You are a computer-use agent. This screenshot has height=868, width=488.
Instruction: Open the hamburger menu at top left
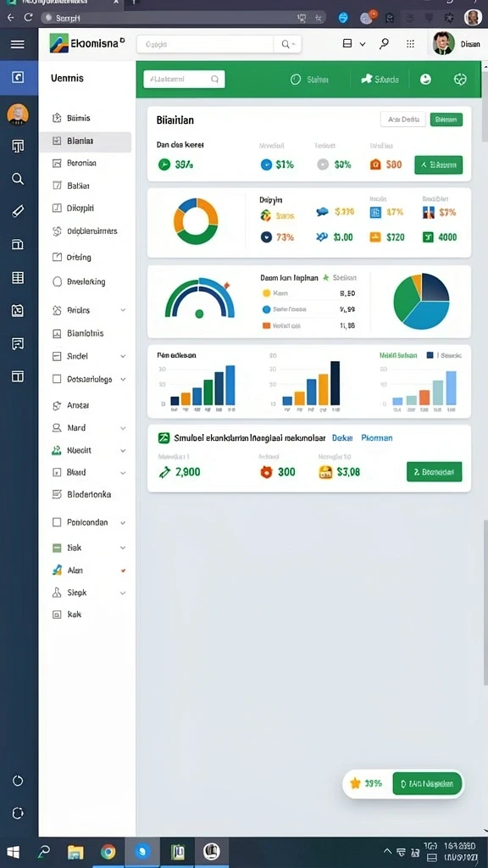pyautogui.click(x=17, y=44)
